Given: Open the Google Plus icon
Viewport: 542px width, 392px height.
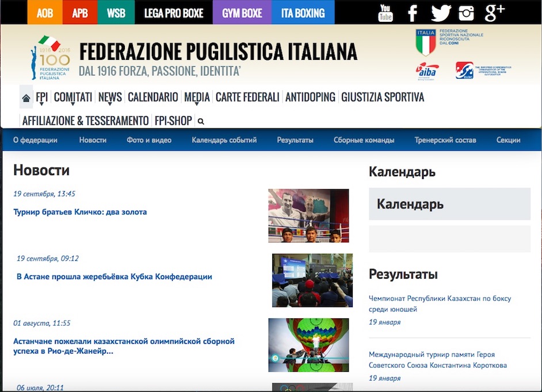Looking at the screenshot, I should [x=494, y=12].
